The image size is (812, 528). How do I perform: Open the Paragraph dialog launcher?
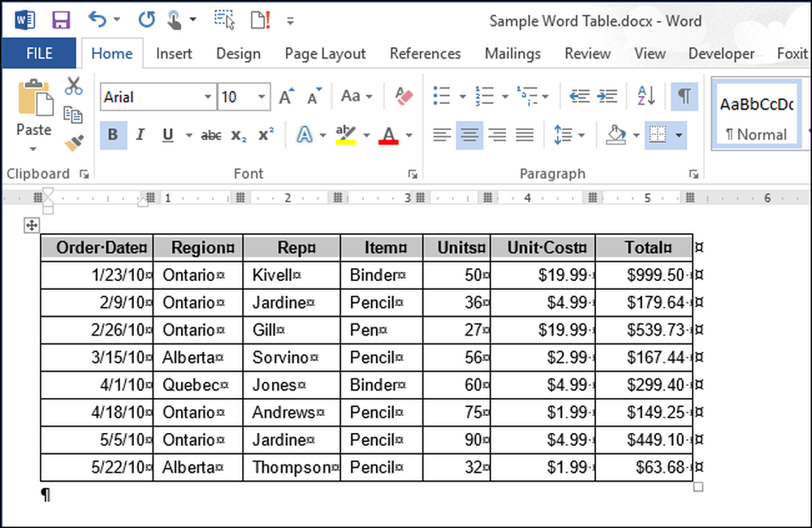coord(694,175)
